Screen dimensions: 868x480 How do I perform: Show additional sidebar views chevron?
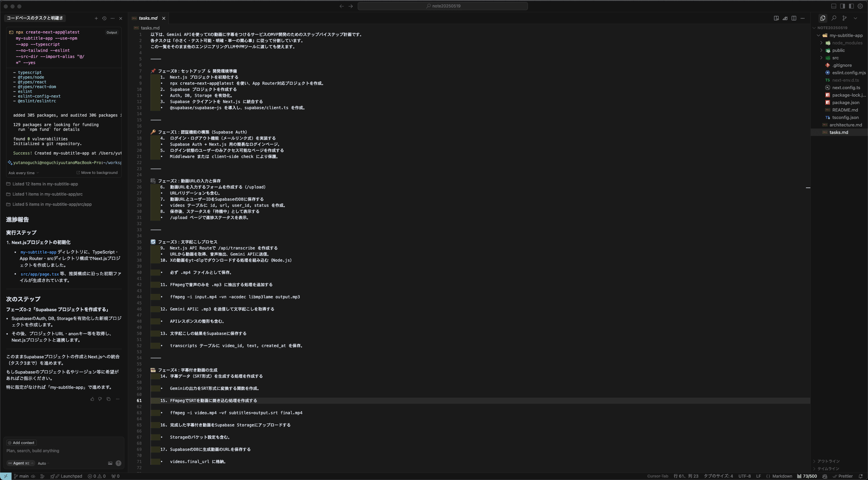point(855,18)
